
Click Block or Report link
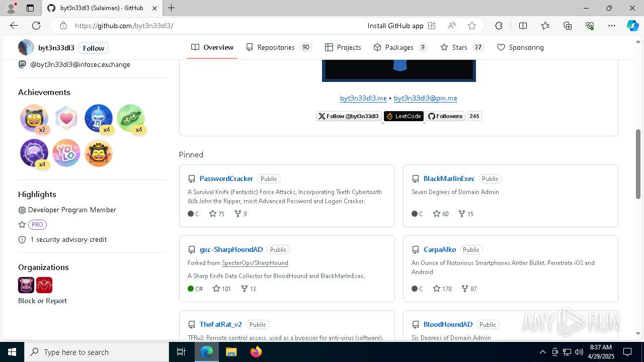coord(42,301)
